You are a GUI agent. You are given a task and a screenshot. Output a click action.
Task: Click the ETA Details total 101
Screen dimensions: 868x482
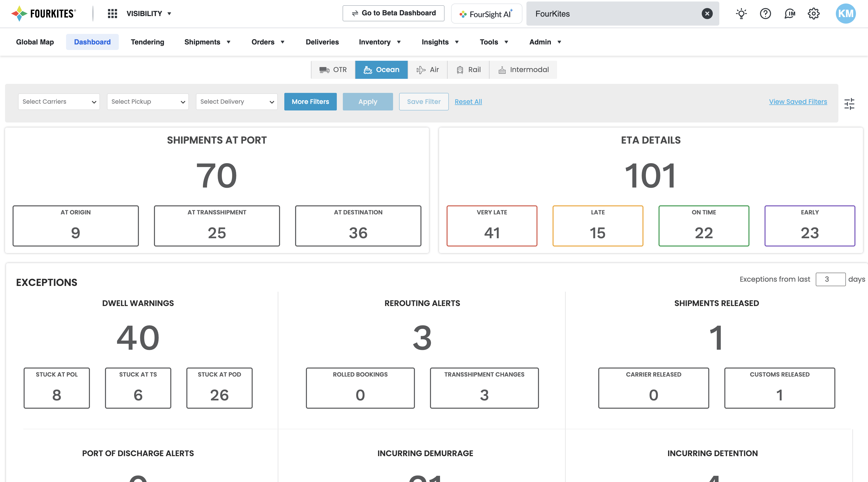point(651,175)
